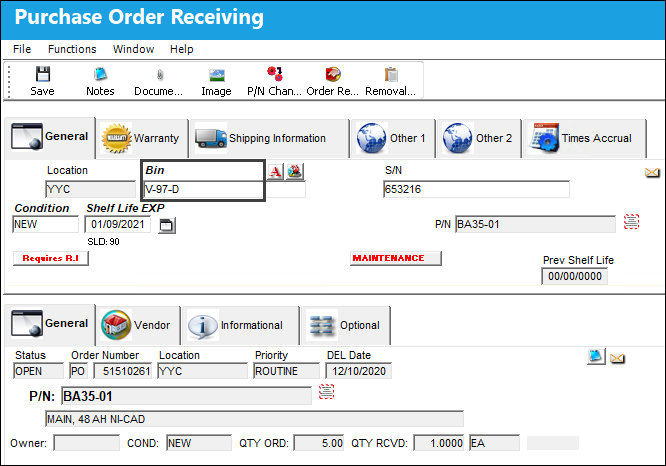Open the P/N Change toolbar item
This screenshot has height=466, width=666.
click(x=274, y=81)
